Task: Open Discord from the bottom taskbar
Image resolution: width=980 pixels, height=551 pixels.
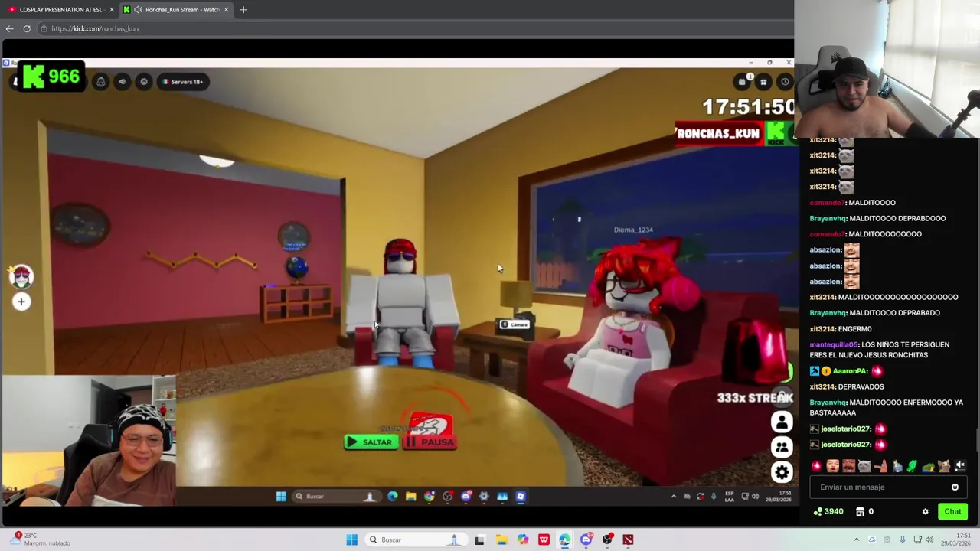Action: tap(586, 540)
